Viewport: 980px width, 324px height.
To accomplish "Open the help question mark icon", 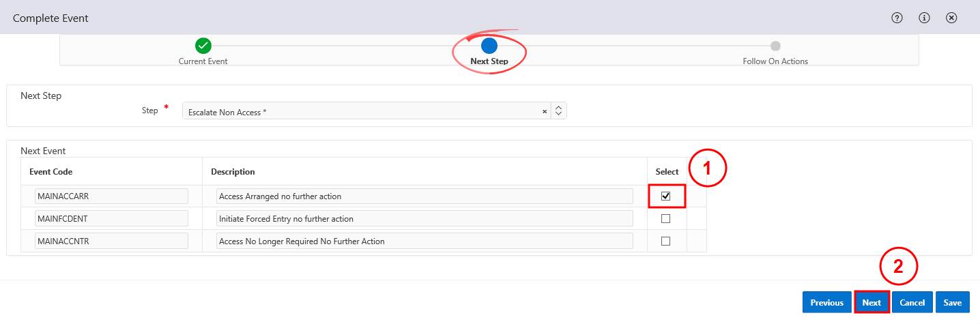I will pyautogui.click(x=897, y=18).
